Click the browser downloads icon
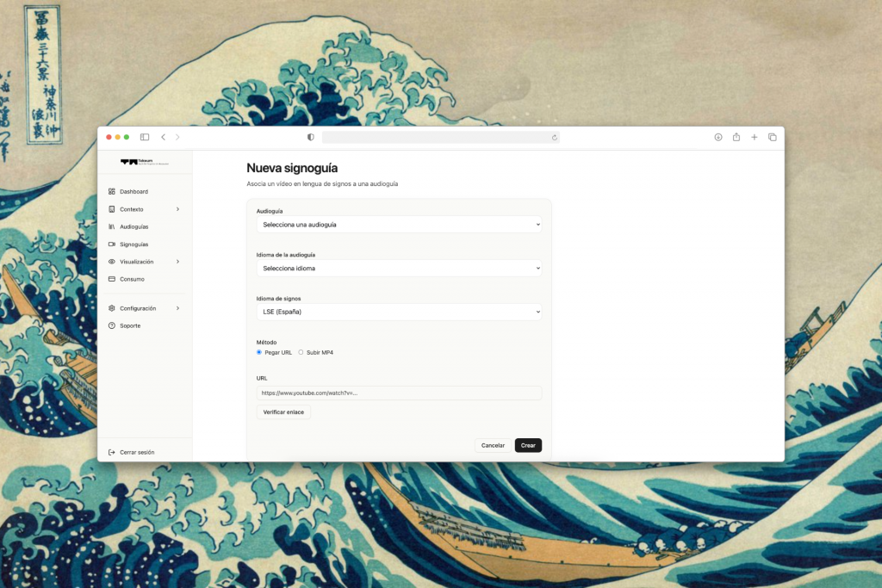Screen dimensions: 882x588 [x=718, y=137]
